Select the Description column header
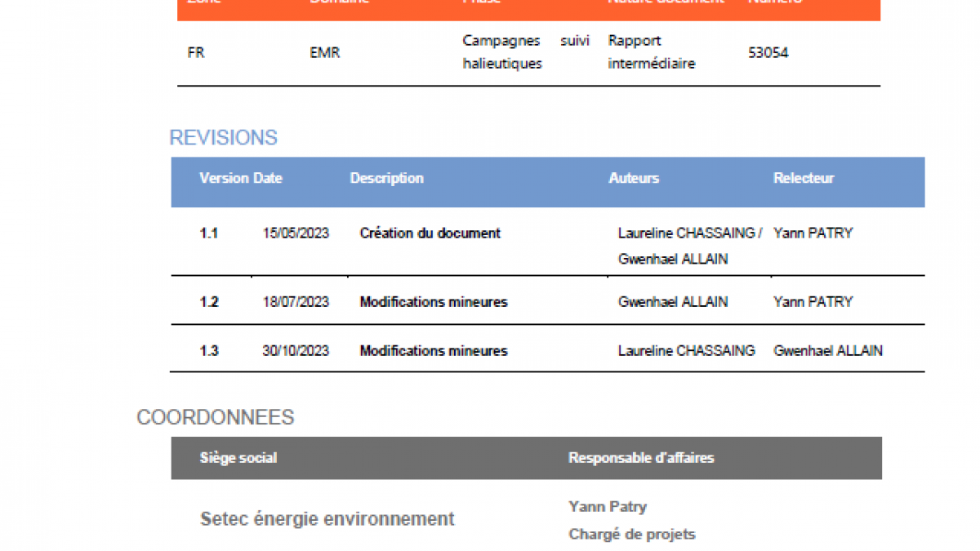The height and width of the screenshot is (551, 980). click(x=386, y=178)
